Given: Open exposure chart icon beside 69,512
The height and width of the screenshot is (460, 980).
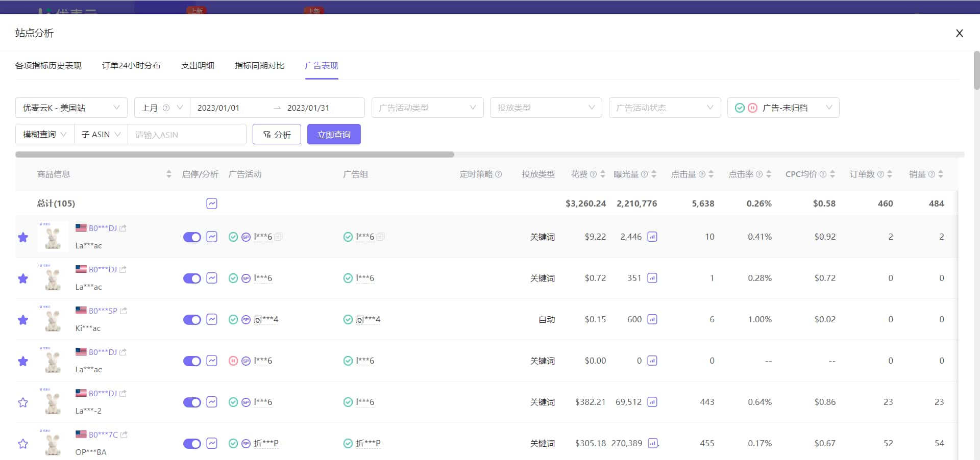Looking at the screenshot, I should (x=652, y=402).
